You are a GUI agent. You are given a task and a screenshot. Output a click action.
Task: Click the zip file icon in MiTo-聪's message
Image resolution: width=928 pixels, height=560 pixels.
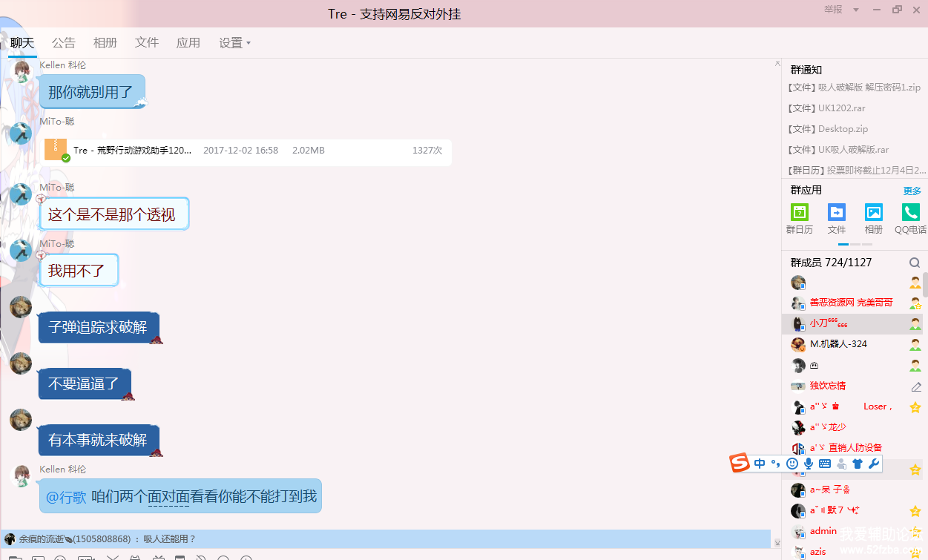[x=56, y=150]
